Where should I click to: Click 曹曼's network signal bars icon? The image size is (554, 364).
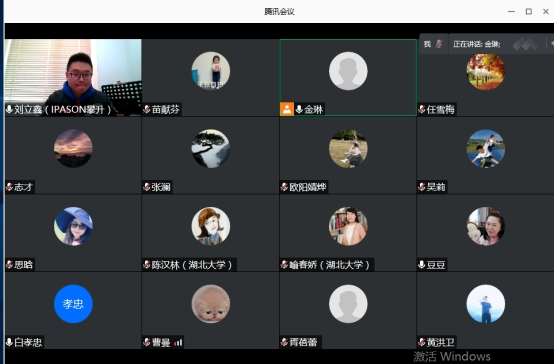pyautogui.click(x=178, y=342)
